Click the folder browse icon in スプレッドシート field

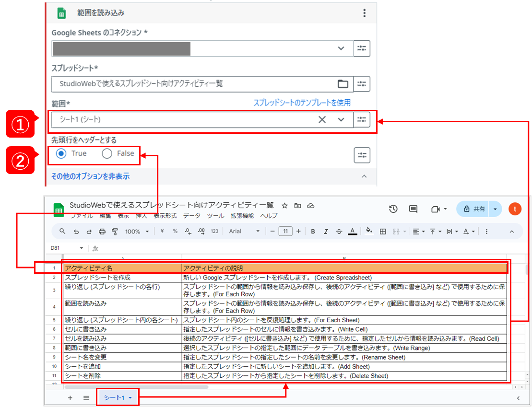point(343,84)
